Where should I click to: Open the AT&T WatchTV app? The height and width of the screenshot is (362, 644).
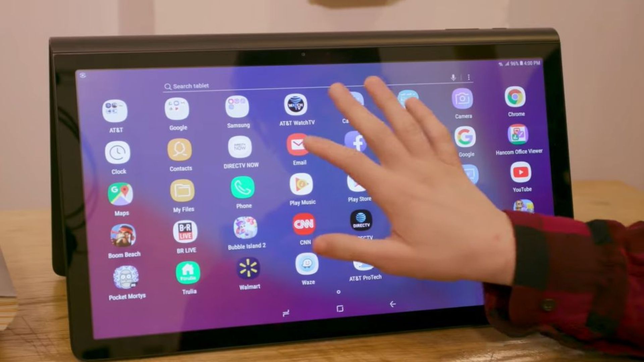coord(297,107)
